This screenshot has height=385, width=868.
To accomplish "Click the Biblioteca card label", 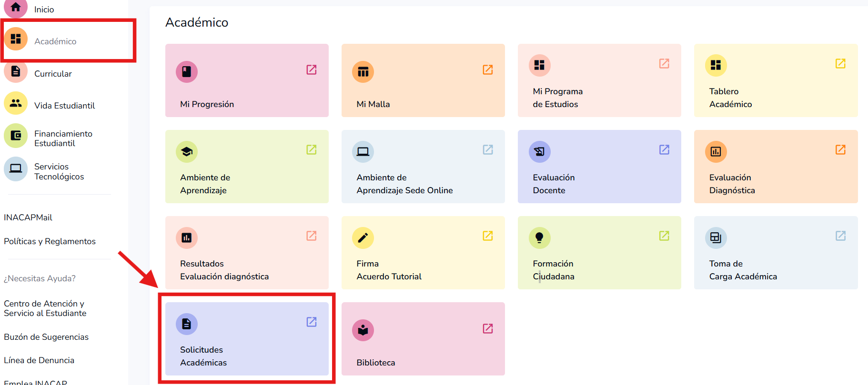I will [x=376, y=363].
